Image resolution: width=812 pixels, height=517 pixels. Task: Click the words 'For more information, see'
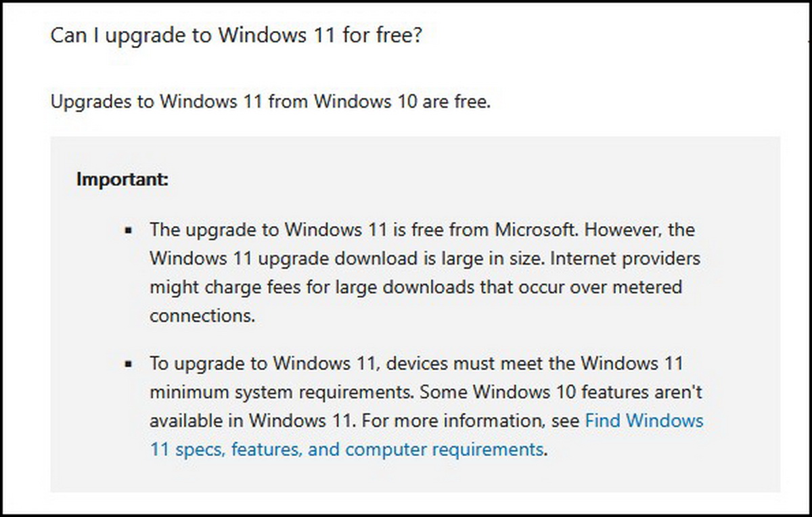click(470, 421)
